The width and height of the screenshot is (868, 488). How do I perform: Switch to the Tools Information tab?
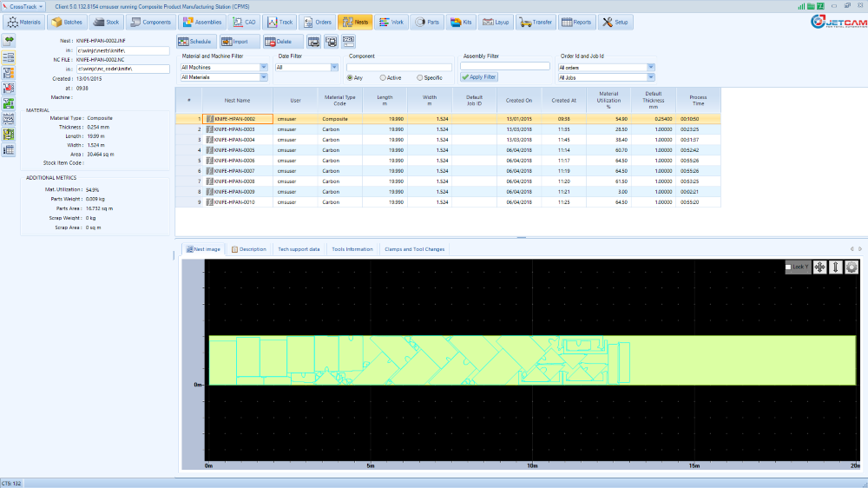pos(352,249)
